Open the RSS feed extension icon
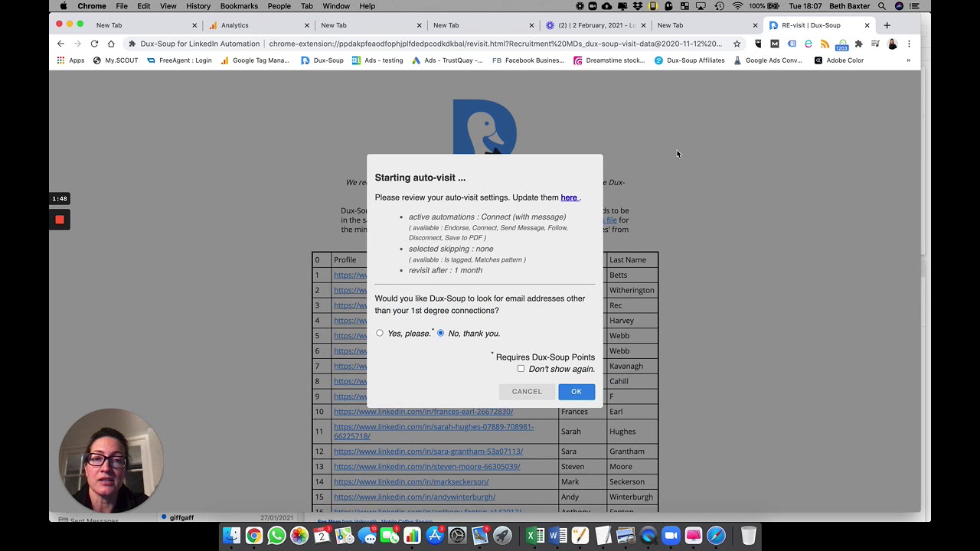 click(x=825, y=44)
